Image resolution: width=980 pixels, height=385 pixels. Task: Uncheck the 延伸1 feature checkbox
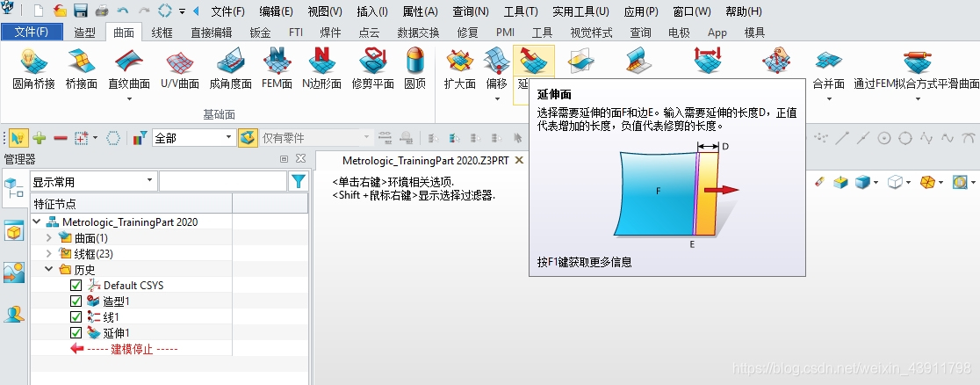pyautogui.click(x=76, y=332)
